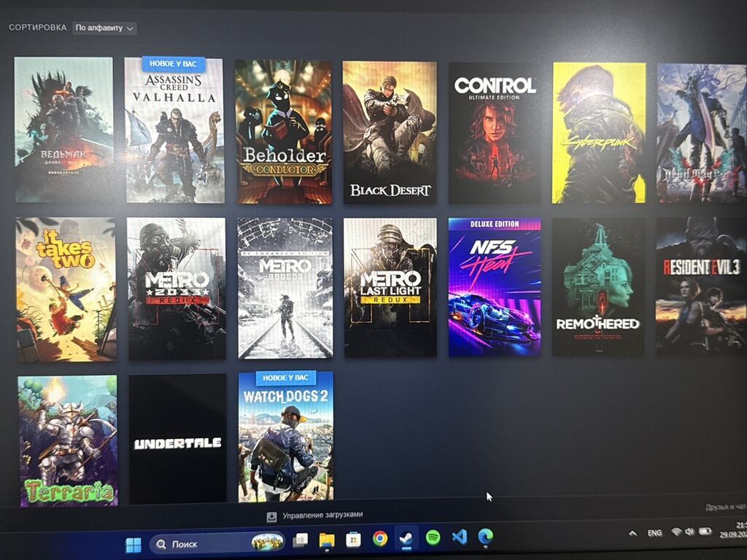Open Beholder Conductor game cover
747x560 pixels.
(284, 132)
